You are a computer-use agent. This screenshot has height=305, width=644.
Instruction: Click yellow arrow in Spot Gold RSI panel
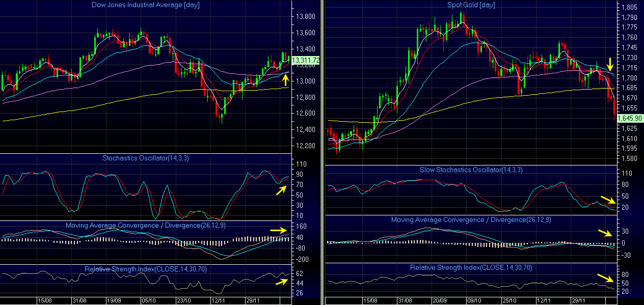click(605, 278)
